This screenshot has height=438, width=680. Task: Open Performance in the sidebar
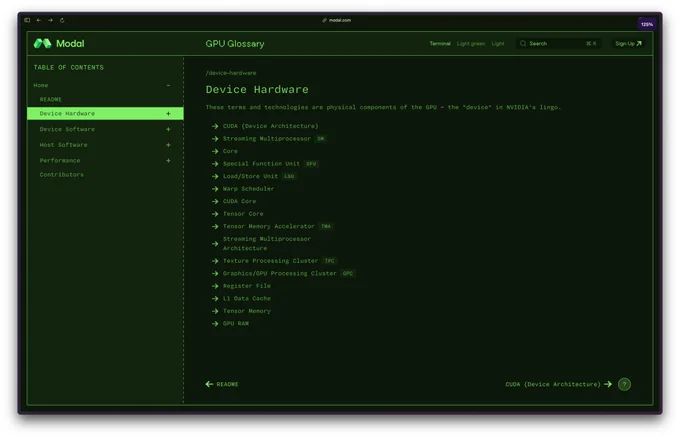[60, 160]
